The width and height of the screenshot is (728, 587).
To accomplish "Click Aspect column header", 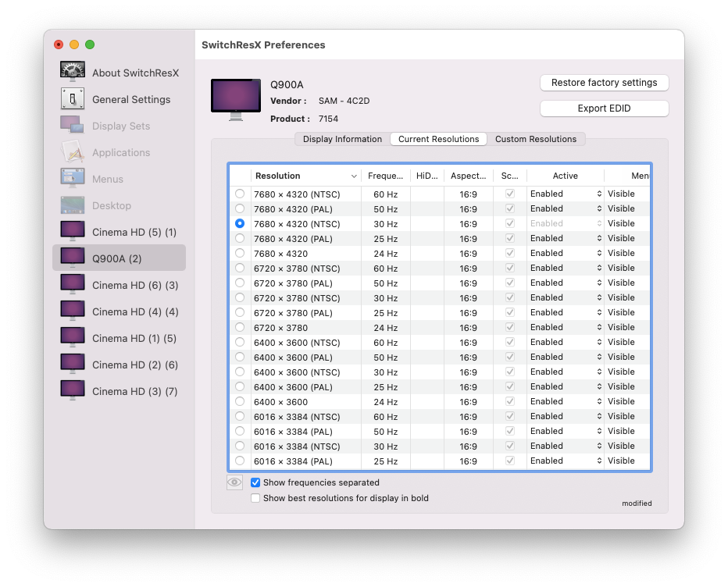I will point(468,176).
